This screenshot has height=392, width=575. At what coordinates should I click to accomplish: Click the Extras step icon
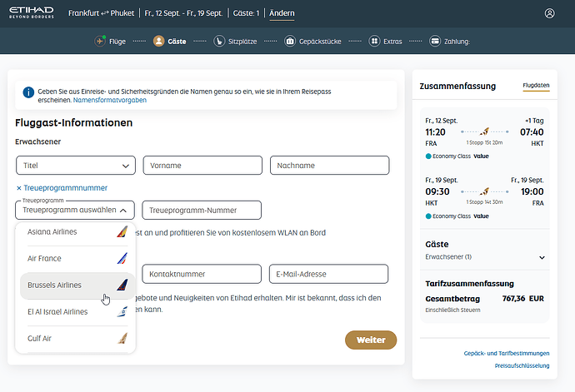coord(374,41)
